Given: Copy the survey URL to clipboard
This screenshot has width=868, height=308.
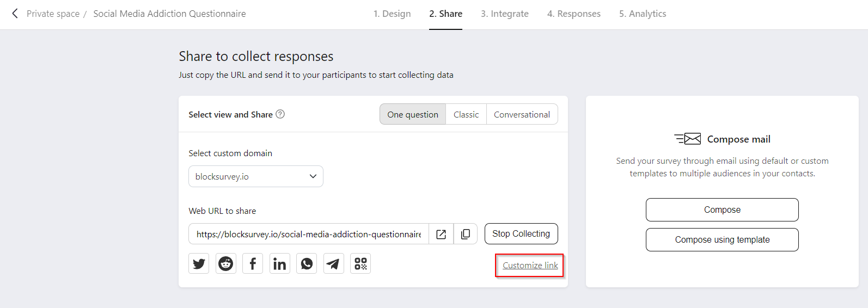Looking at the screenshot, I should [466, 234].
